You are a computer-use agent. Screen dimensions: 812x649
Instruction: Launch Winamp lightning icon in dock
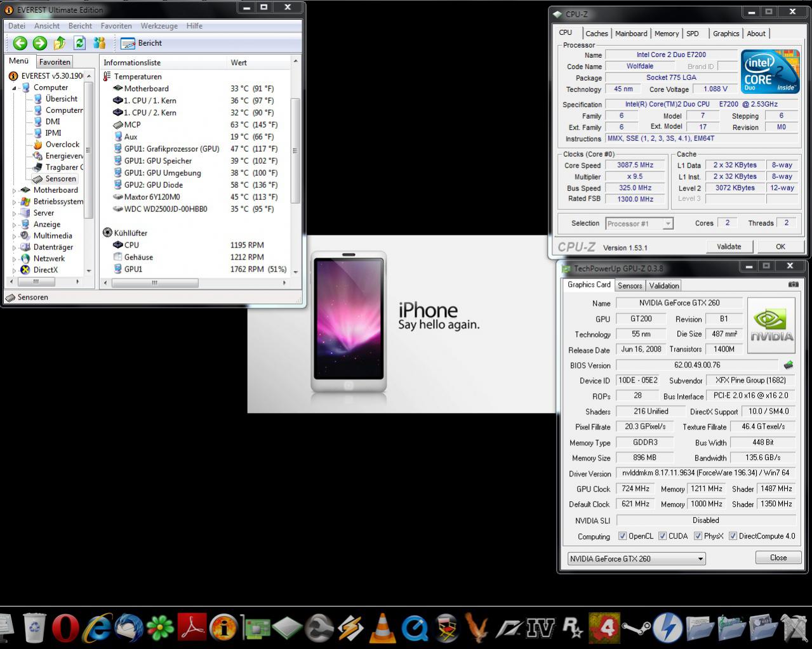350,629
